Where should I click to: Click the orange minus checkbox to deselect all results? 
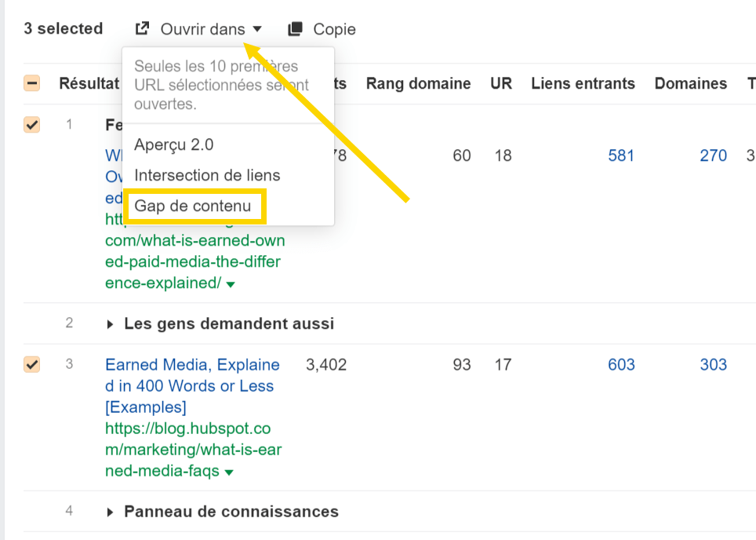tap(31, 82)
